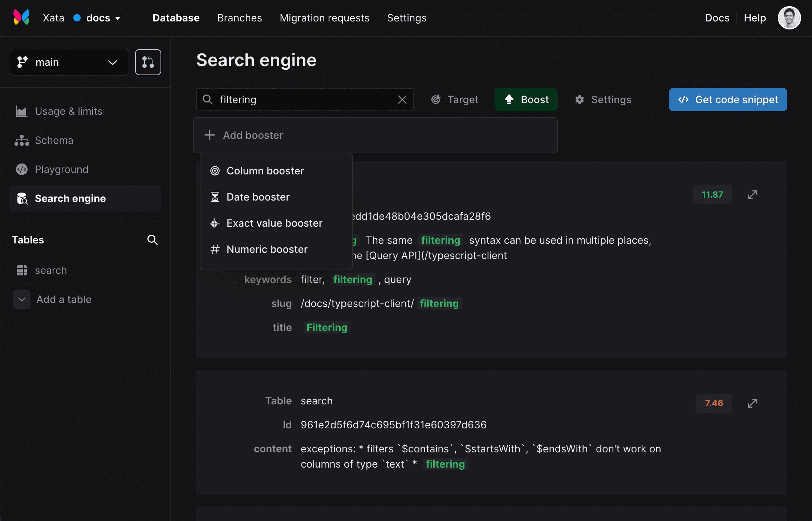Image resolution: width=812 pixels, height=521 pixels.
Task: Choose Date booster from menu
Action: 276,197
